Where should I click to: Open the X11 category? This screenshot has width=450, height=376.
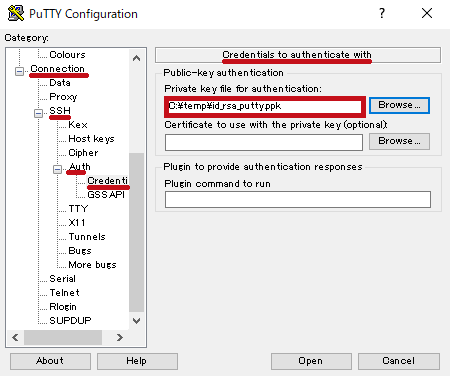pos(77,222)
